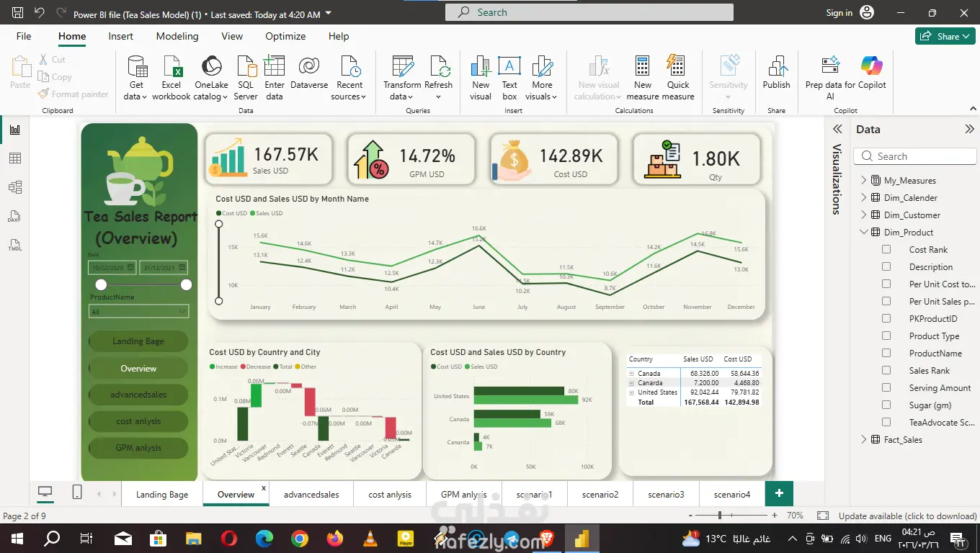The height and width of the screenshot is (553, 980).
Task: Open Dataverse connector
Action: 309,72
